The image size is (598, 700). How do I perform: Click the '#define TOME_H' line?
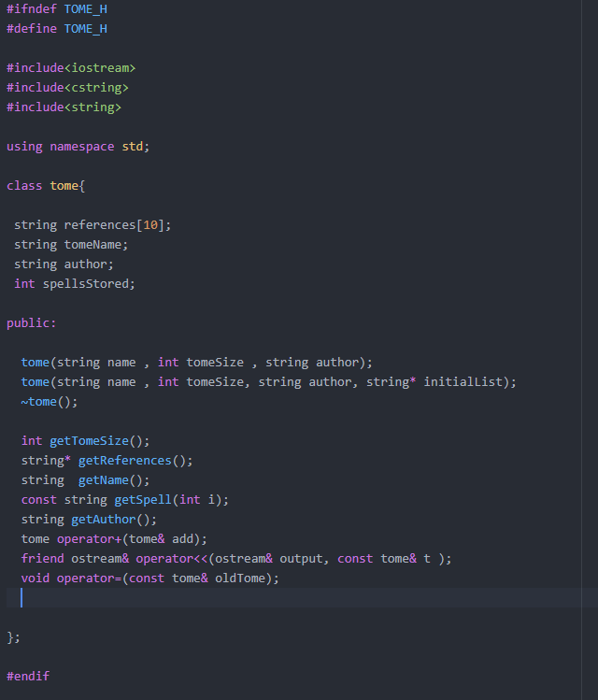pyautogui.click(x=57, y=29)
